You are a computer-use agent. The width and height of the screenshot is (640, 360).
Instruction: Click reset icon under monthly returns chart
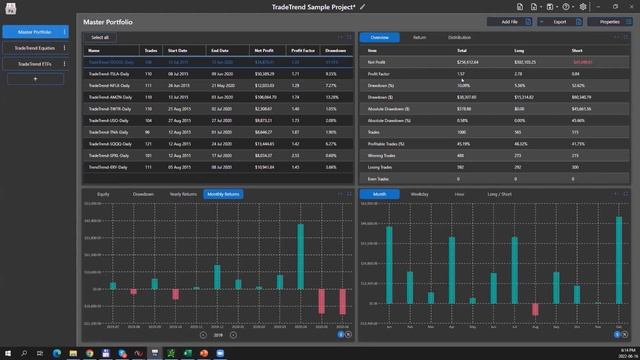348,335
